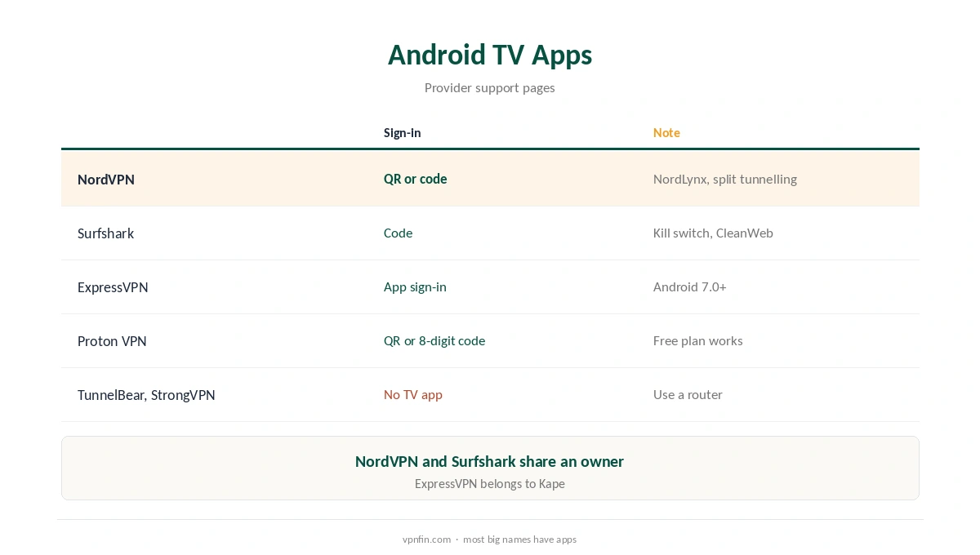Open the vpnfin.com footer source
This screenshot has height=555, width=980.
tap(426, 539)
